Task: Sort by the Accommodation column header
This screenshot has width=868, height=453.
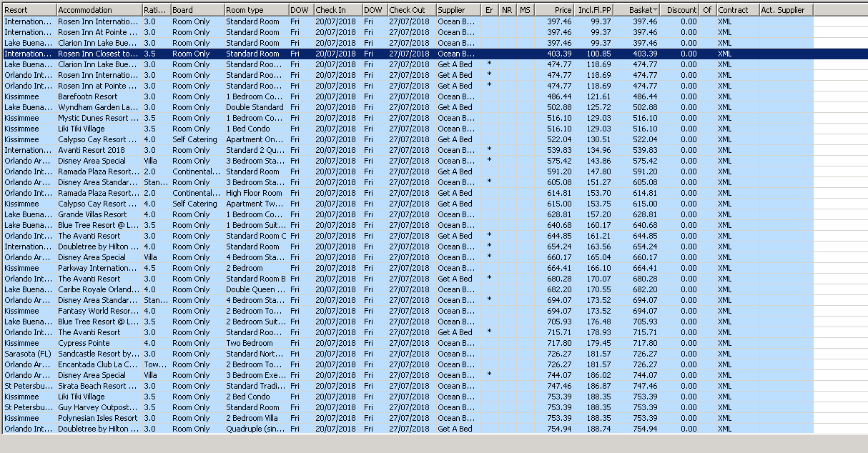Action: pos(99,10)
